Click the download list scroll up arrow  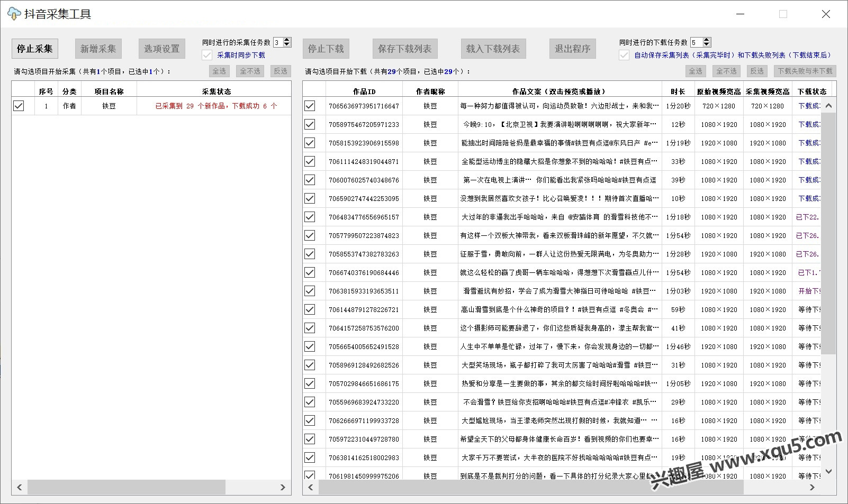(828, 106)
